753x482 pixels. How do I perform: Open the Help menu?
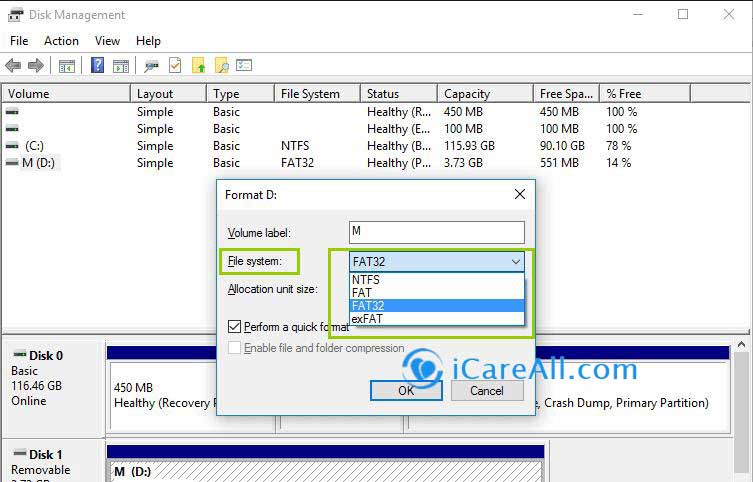(x=148, y=41)
